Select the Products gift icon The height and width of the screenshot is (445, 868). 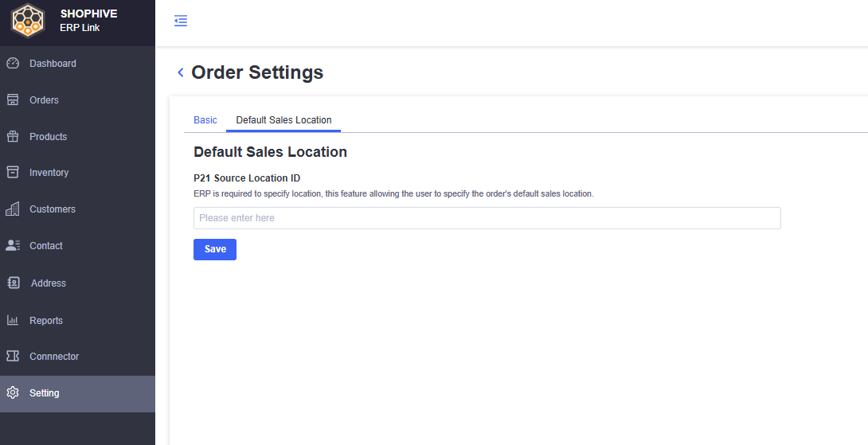(x=13, y=136)
